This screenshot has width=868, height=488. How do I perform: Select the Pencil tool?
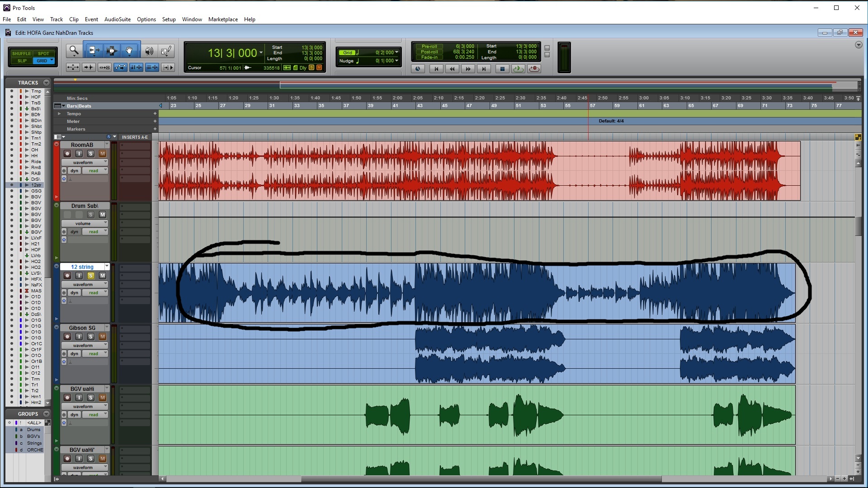(166, 51)
